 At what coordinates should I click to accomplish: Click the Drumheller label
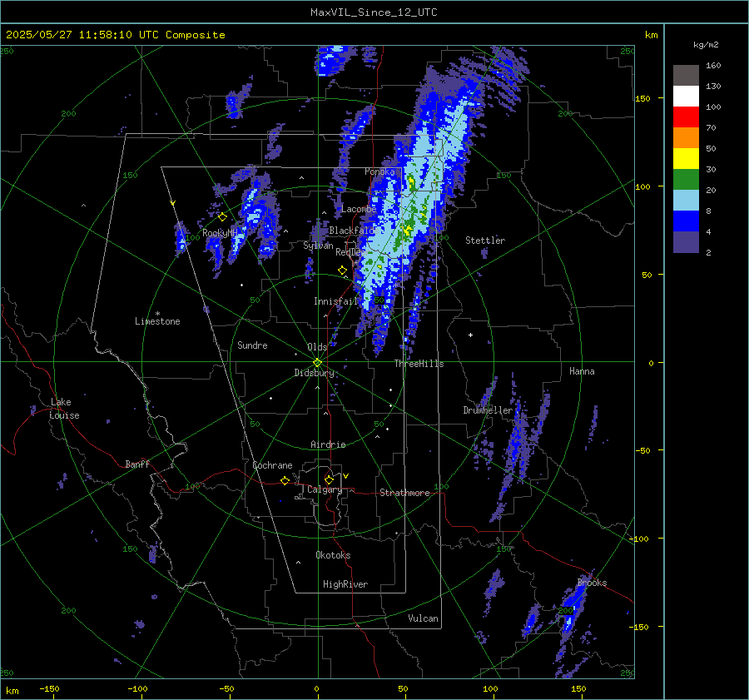(488, 410)
